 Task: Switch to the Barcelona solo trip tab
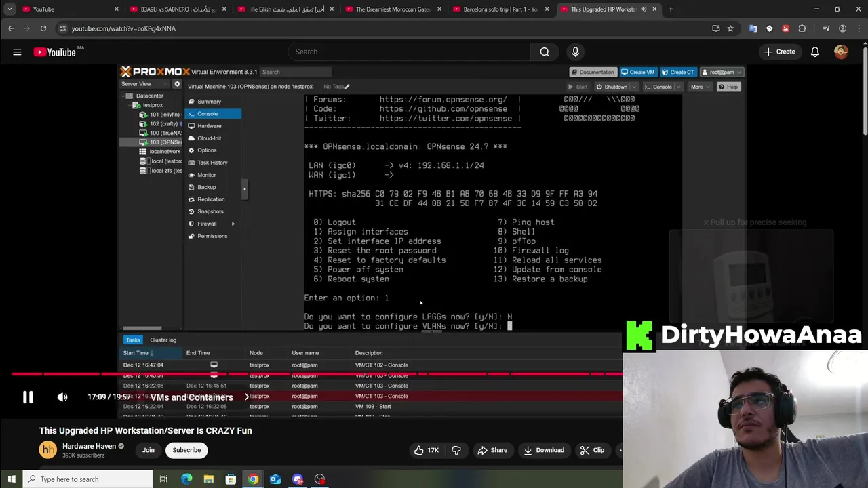click(x=500, y=9)
